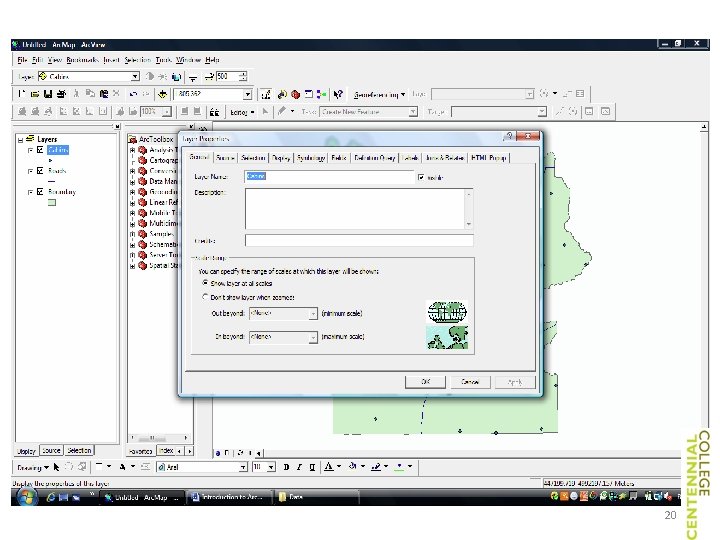Click the Undo icon in toolbar
720x540 pixels.
coord(133,94)
